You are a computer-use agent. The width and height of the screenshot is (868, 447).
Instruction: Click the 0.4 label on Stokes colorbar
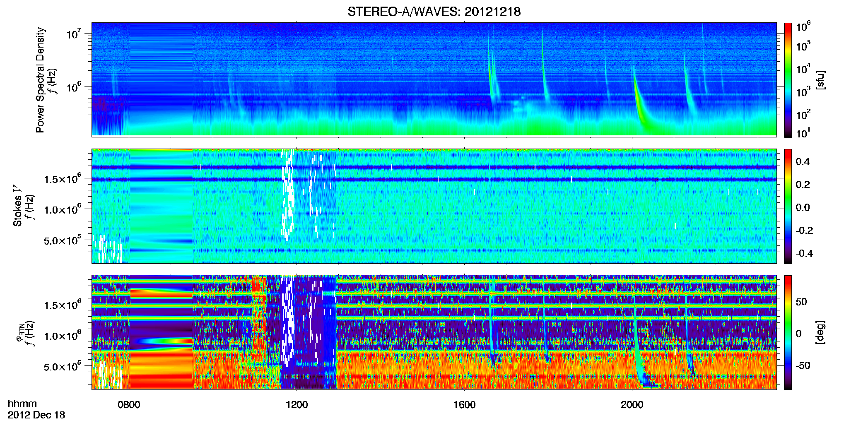click(803, 162)
